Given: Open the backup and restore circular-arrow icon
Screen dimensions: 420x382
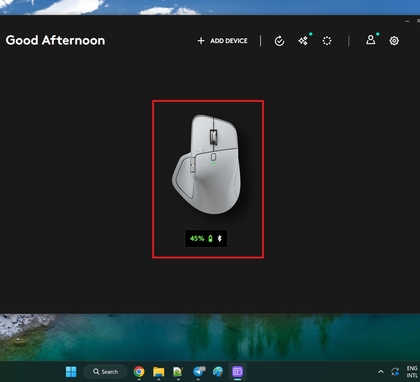Looking at the screenshot, I should tap(279, 41).
